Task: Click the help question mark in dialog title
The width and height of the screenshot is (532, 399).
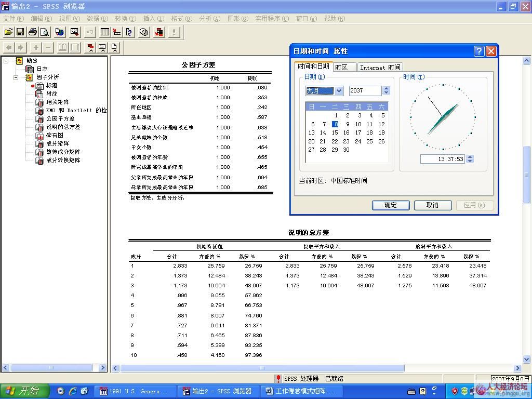Action: point(478,51)
